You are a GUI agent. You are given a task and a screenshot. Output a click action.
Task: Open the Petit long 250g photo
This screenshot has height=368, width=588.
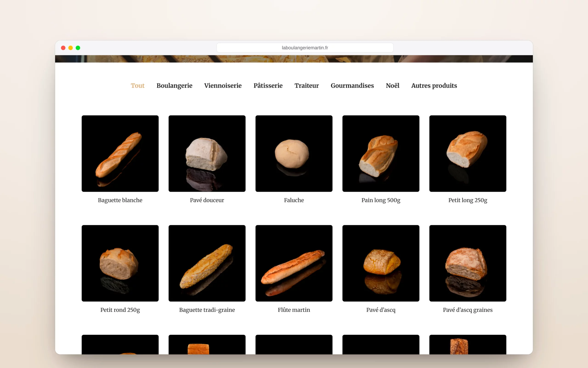[468, 154]
